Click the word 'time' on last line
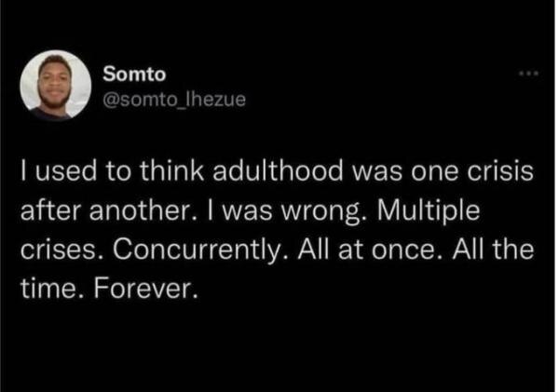 point(50,289)
